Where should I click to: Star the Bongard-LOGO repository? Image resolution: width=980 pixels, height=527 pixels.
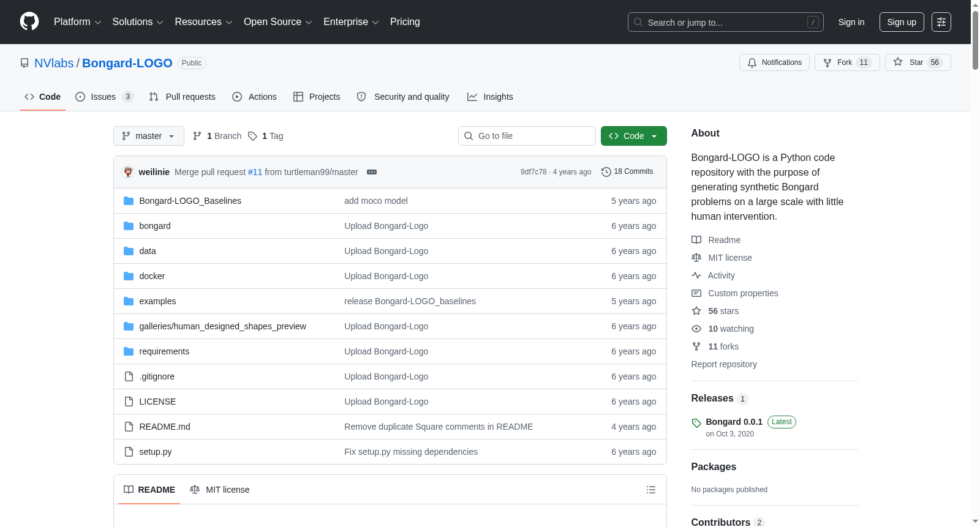[918, 62]
